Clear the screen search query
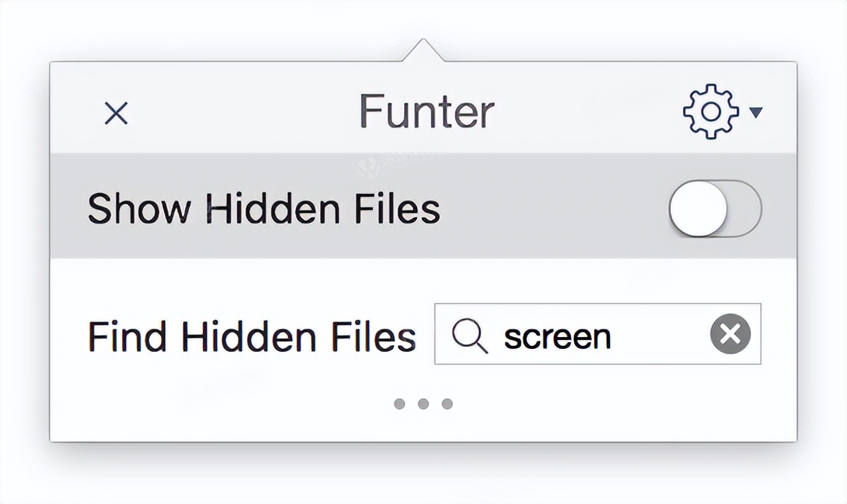Image resolution: width=847 pixels, height=504 pixels. tap(728, 334)
